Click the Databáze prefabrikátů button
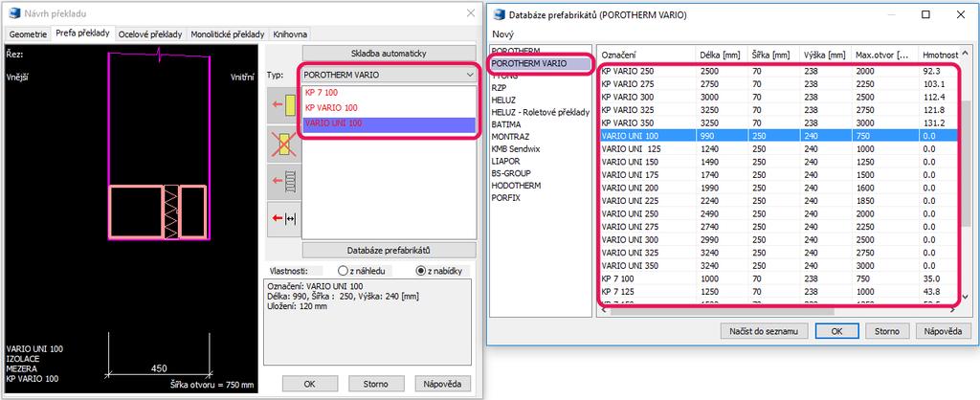 [x=389, y=250]
